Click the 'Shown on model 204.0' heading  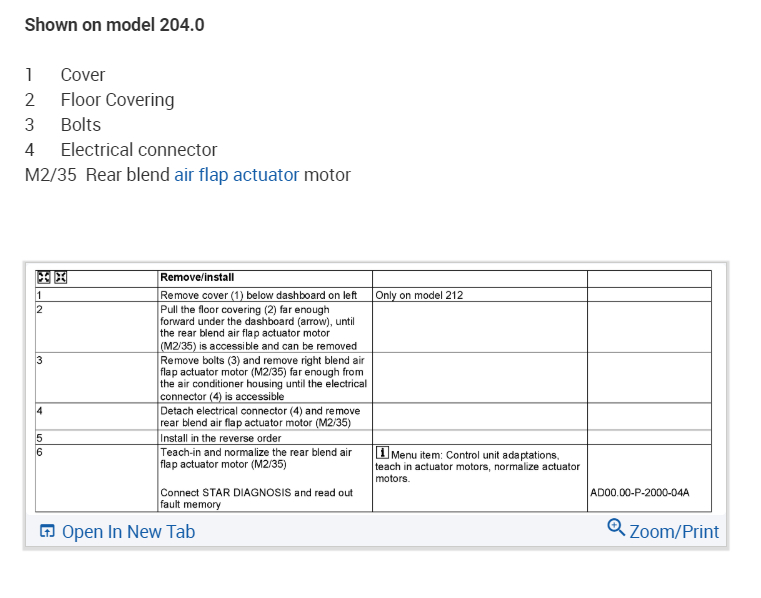(114, 25)
